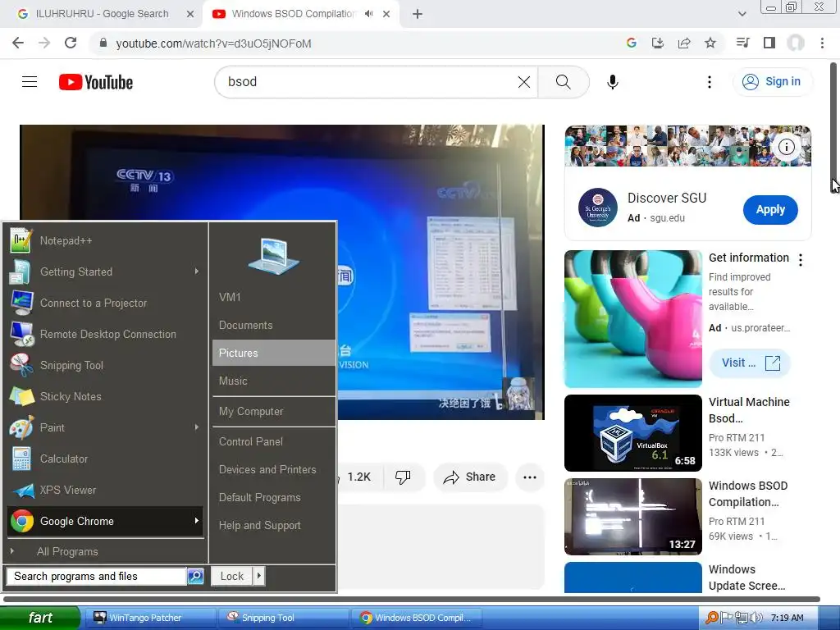Open Devices and Printers
The width and height of the screenshot is (840, 630).
coord(274,469)
